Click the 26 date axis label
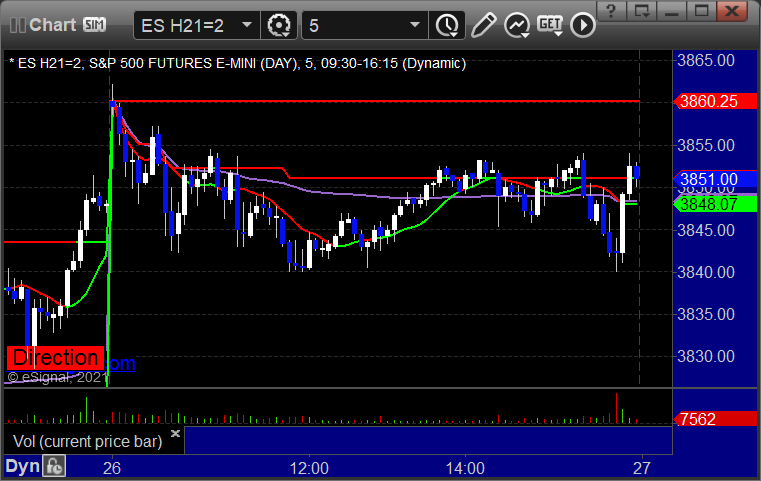Image resolution: width=761 pixels, height=481 pixels. [x=112, y=468]
